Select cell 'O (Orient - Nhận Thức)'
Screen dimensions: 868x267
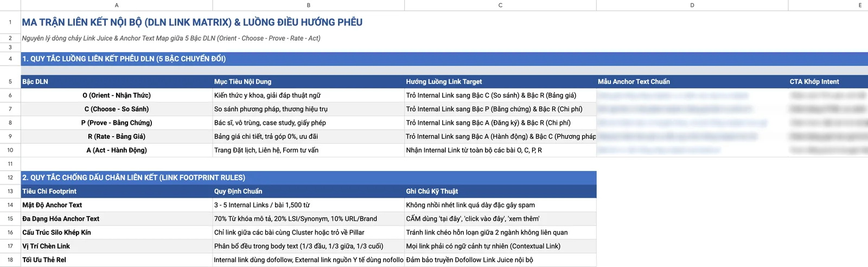117,96
